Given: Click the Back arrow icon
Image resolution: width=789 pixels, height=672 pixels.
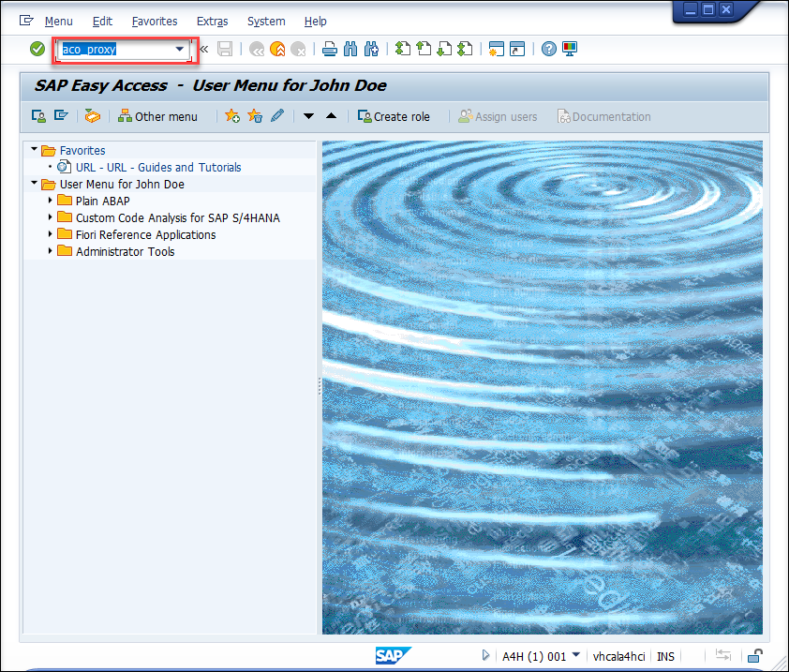Looking at the screenshot, I should point(257,49).
